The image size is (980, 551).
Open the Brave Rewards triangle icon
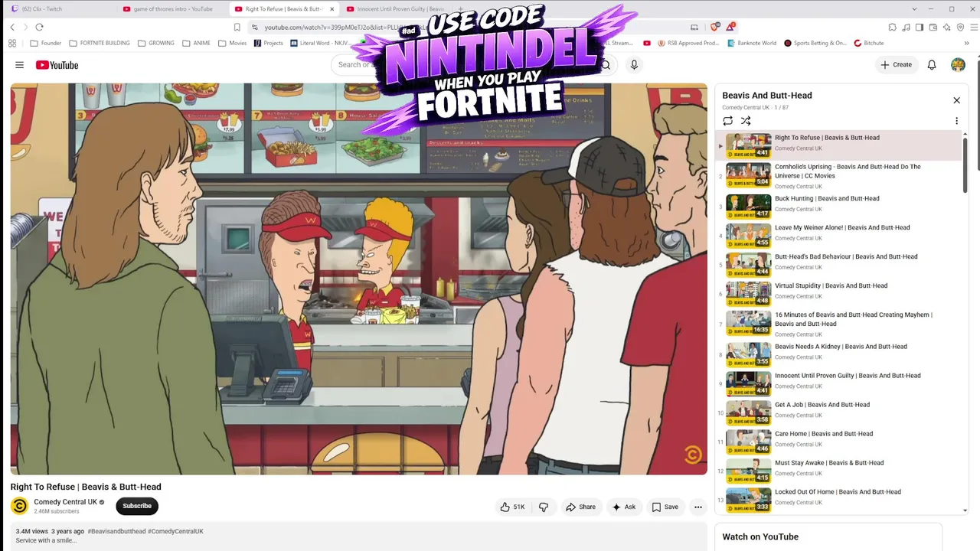click(731, 27)
